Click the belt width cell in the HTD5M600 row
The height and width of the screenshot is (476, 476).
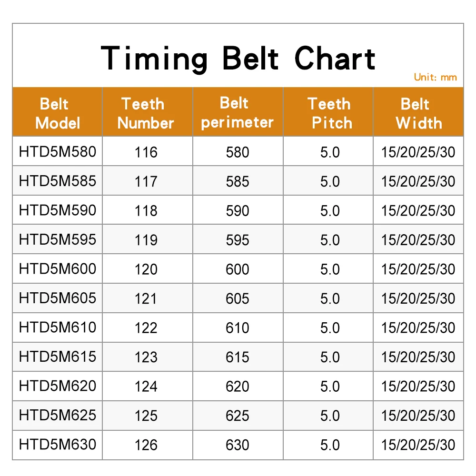418,269
